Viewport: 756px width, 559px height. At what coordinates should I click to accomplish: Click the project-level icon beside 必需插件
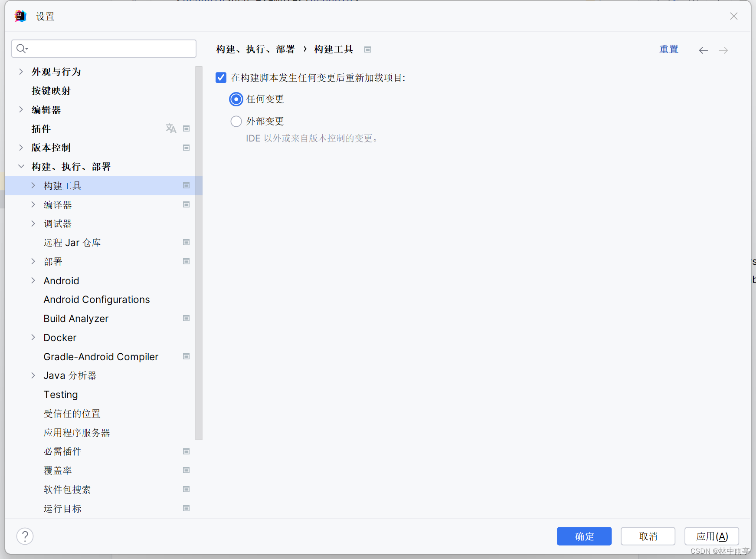187,451
